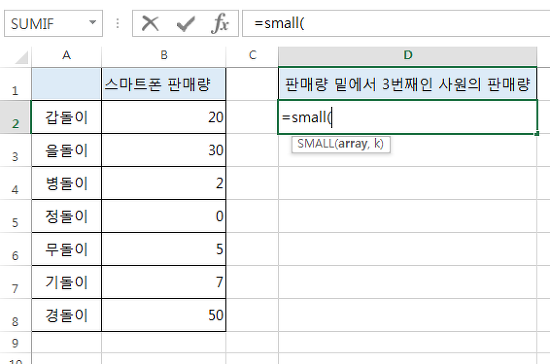Click sales value 0 for 정돌이
This screenshot has width=550, height=364.
pyautogui.click(x=163, y=216)
